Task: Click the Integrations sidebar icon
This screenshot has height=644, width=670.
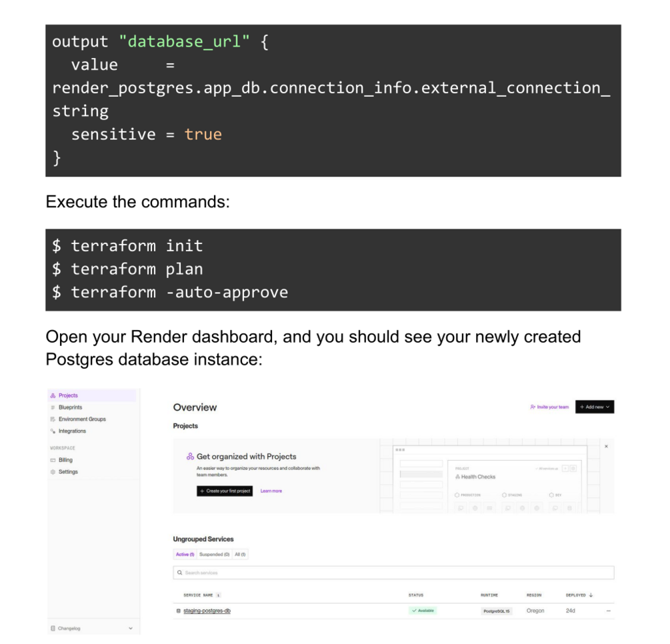Action: pyautogui.click(x=53, y=431)
